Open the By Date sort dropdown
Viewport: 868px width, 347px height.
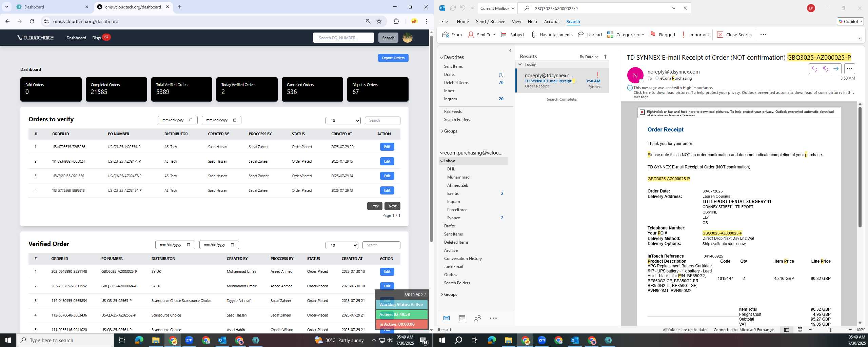coord(589,57)
